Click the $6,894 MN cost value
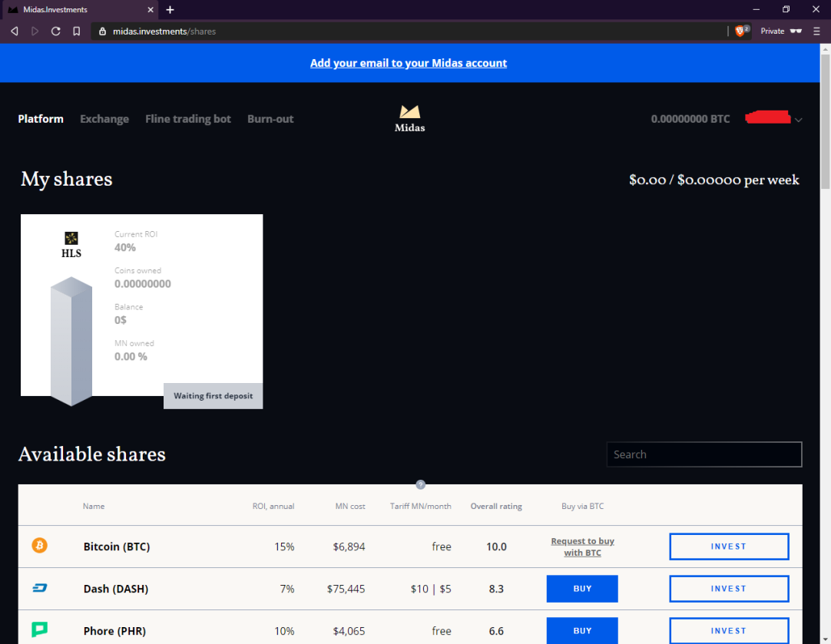The width and height of the screenshot is (831, 644). click(349, 547)
